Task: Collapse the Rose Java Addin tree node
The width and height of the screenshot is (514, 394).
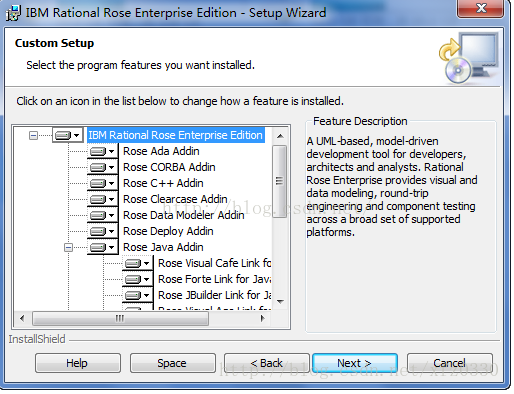Action: [x=68, y=247]
